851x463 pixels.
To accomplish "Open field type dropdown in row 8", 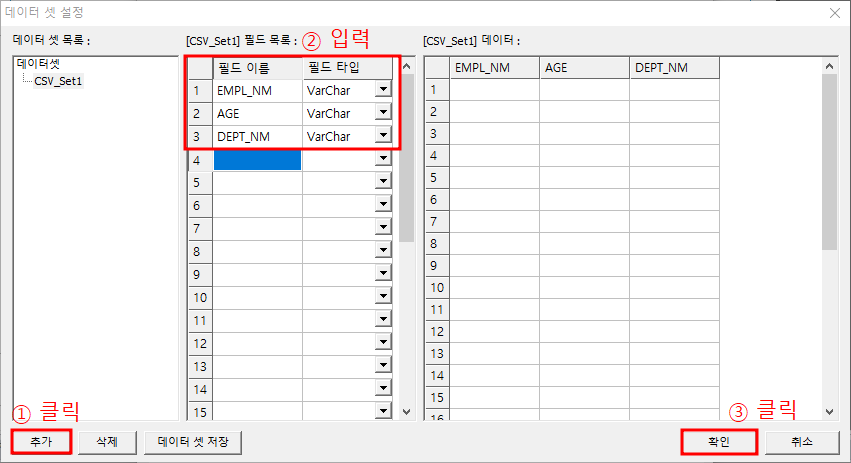I will [383, 250].
